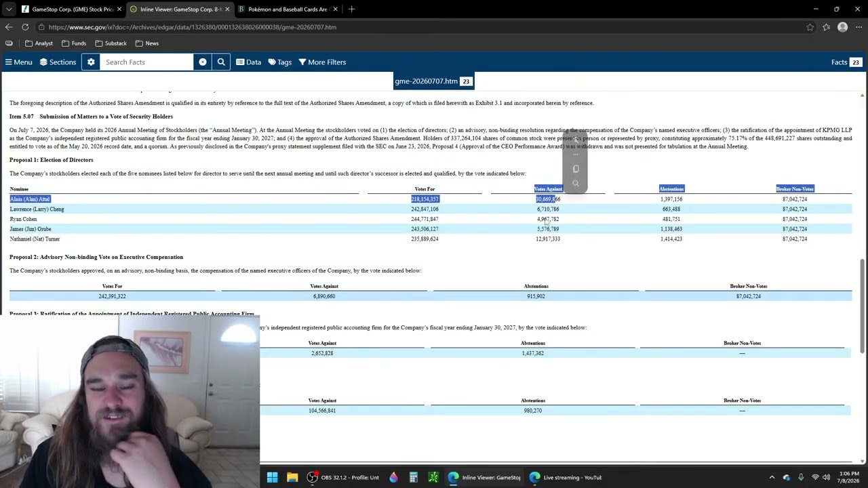This screenshot has height=488, width=868.
Task: Click the Votes Against value 104,566,841
Action: [322, 411]
